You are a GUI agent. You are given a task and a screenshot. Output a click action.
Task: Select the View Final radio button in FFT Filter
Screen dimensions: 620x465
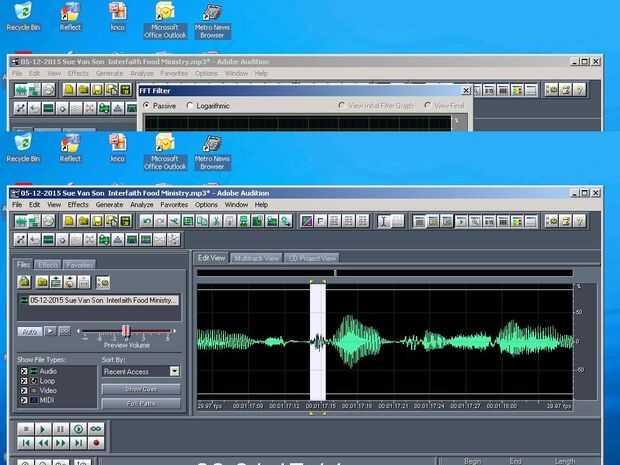click(427, 106)
